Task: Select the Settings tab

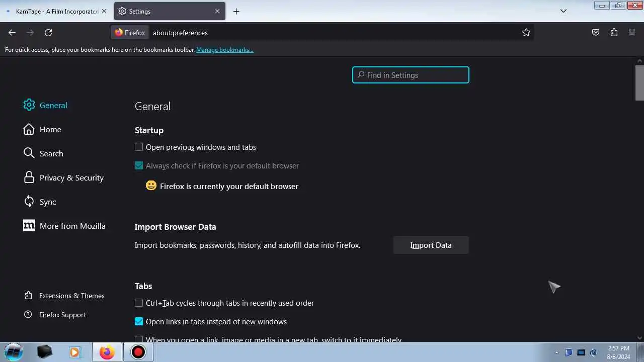Action: point(170,11)
